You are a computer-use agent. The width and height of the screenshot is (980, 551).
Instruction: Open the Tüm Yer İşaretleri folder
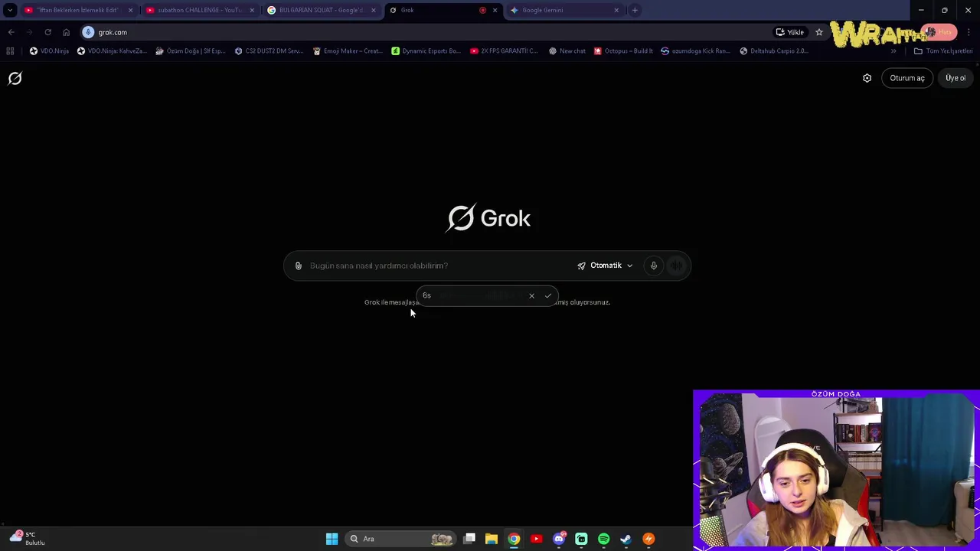[943, 51]
